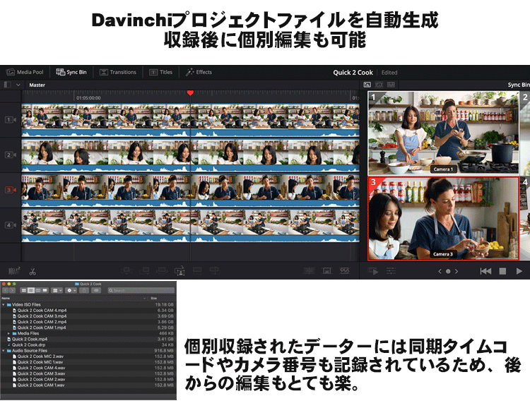Go to the start of the timeline

[485, 271]
